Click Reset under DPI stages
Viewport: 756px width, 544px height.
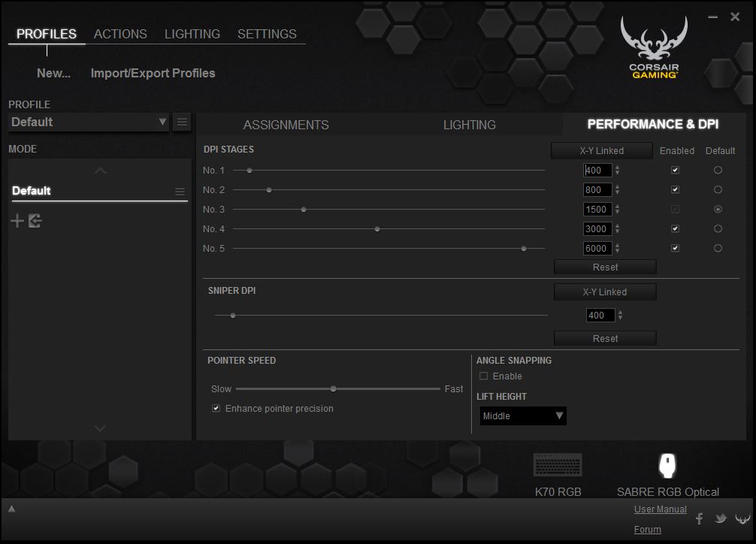(605, 267)
